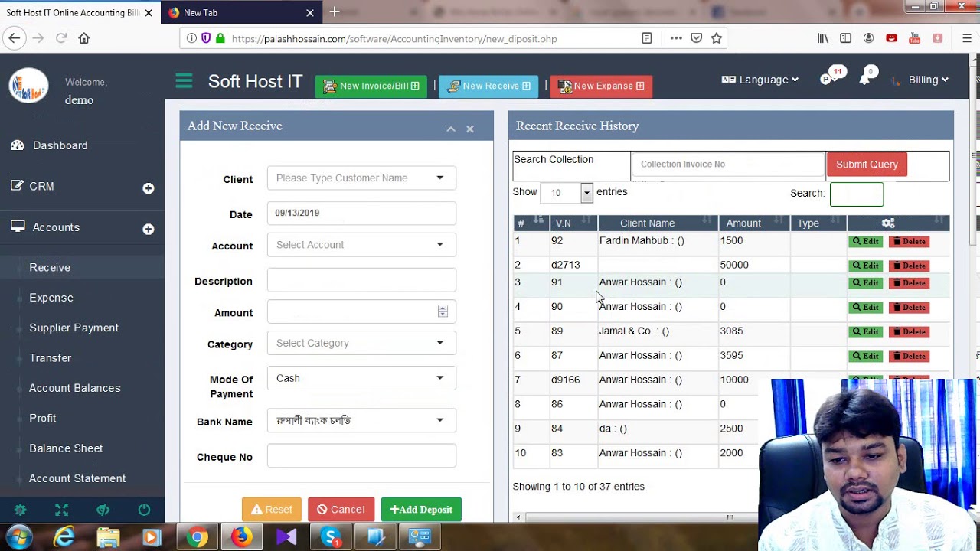This screenshot has height=551, width=980.
Task: Click Add Deposit button
Action: tap(421, 510)
